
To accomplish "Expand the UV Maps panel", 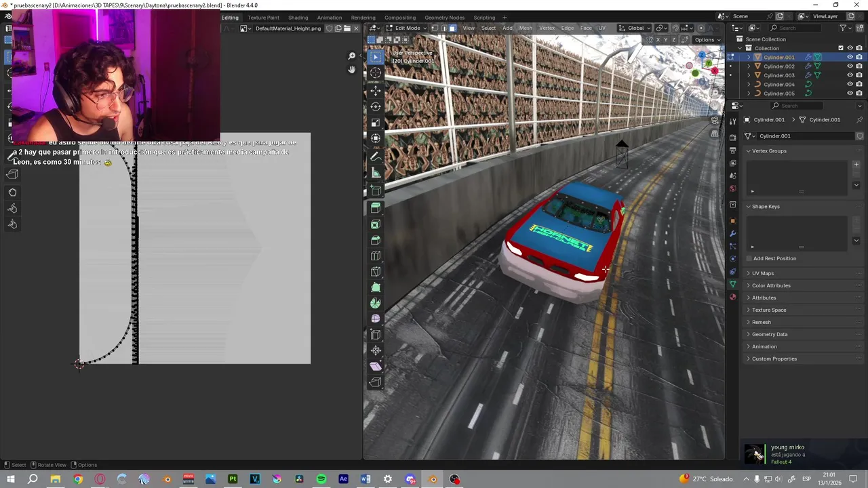I will [749, 273].
